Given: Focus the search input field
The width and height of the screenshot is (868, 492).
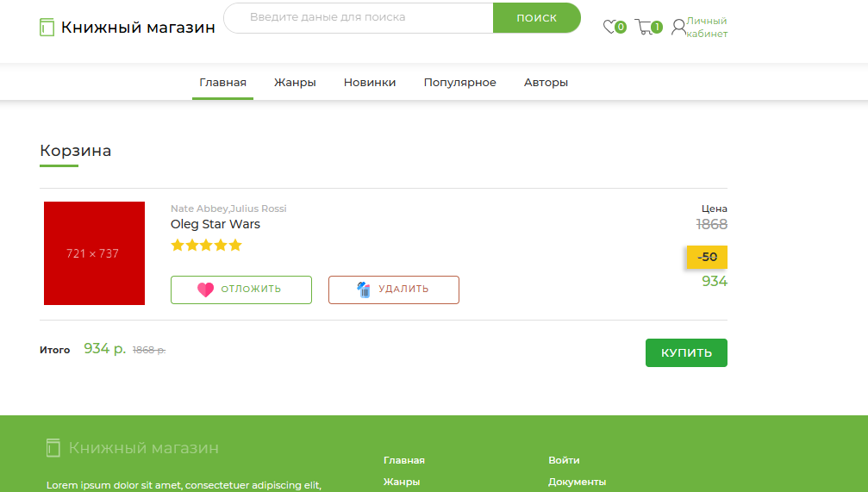Looking at the screenshot, I should click(x=359, y=18).
